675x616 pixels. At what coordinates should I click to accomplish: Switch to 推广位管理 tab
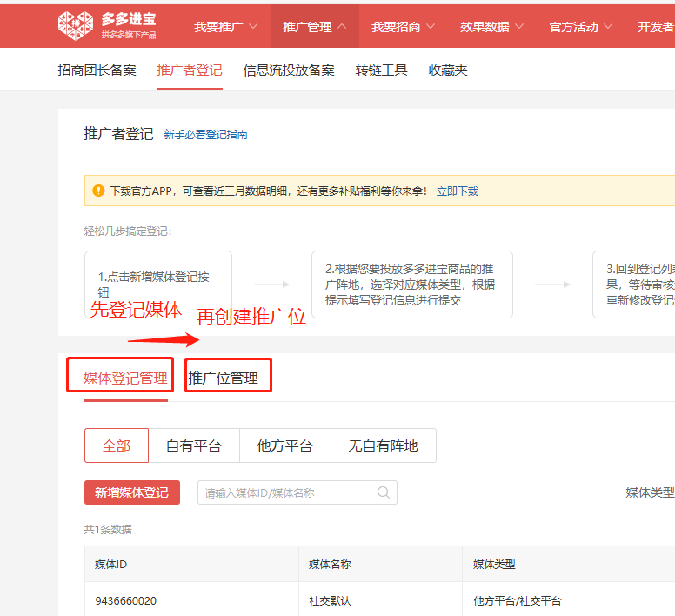(224, 378)
